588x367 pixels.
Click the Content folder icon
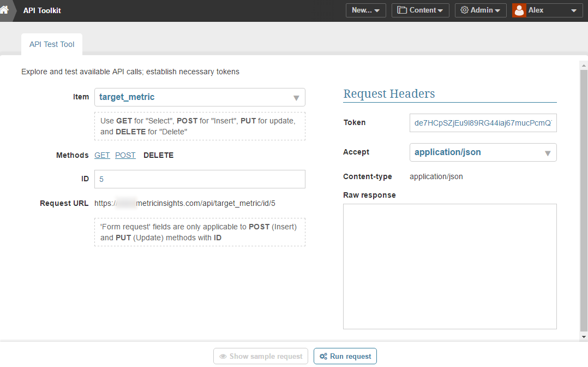click(x=403, y=10)
